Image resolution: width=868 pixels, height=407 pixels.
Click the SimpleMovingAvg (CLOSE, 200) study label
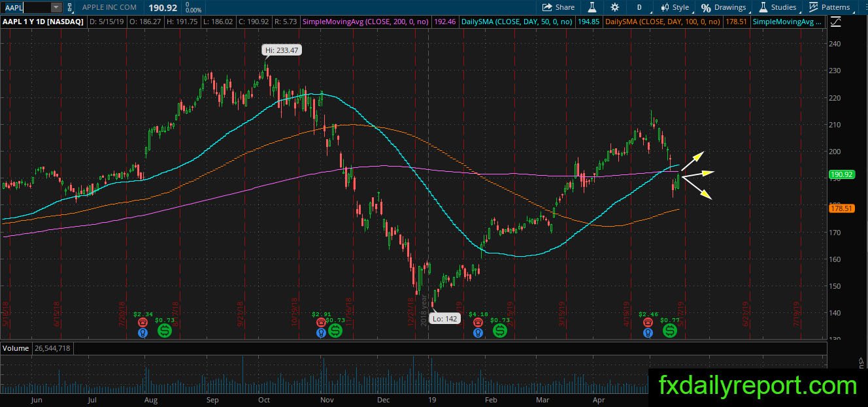click(x=365, y=22)
